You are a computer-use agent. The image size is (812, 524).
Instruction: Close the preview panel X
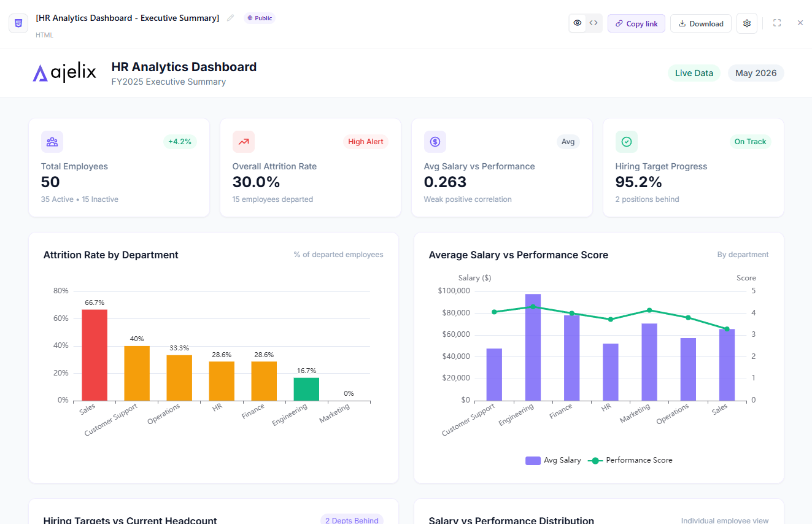(800, 23)
